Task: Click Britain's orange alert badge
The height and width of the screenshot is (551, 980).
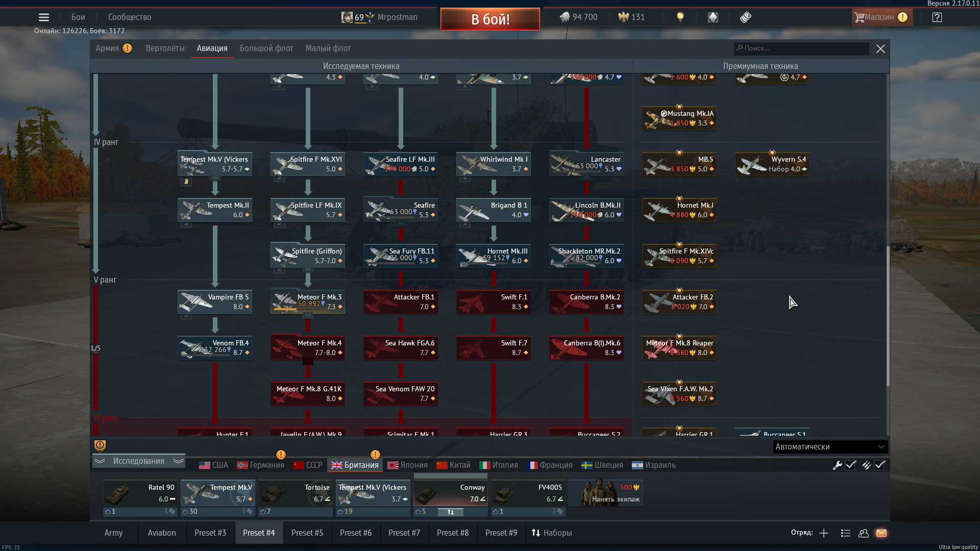Action: click(375, 454)
